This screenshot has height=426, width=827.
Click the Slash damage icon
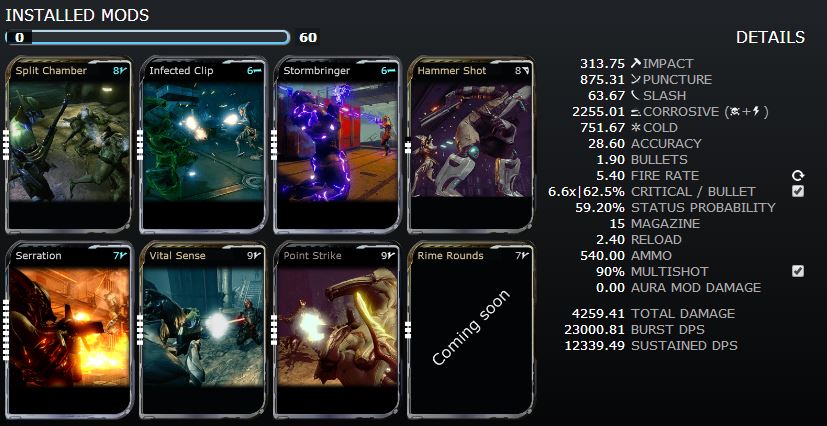tap(636, 95)
